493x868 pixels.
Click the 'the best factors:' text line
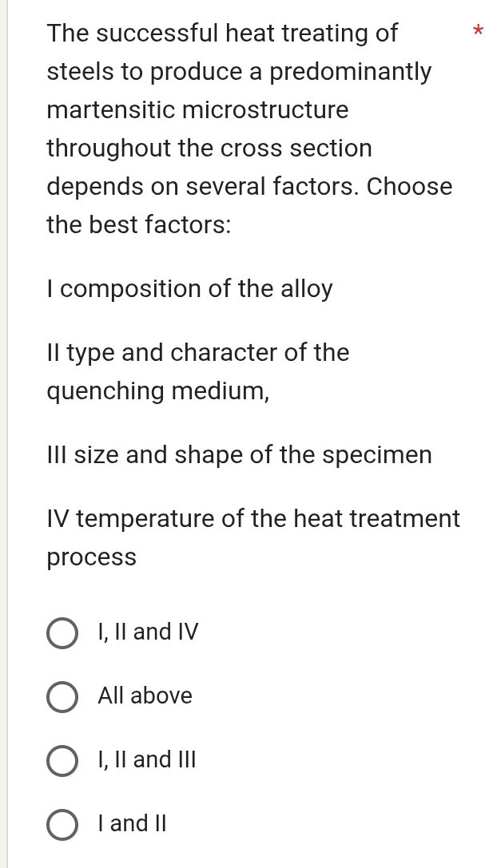[x=139, y=225]
